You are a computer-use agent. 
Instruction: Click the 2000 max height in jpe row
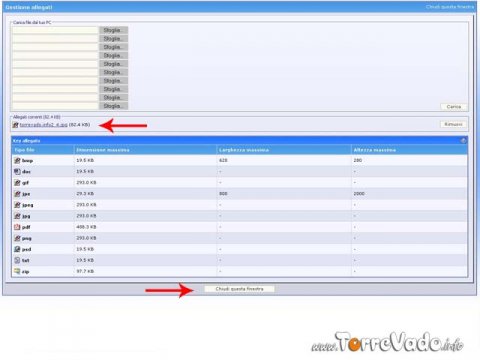click(359, 193)
